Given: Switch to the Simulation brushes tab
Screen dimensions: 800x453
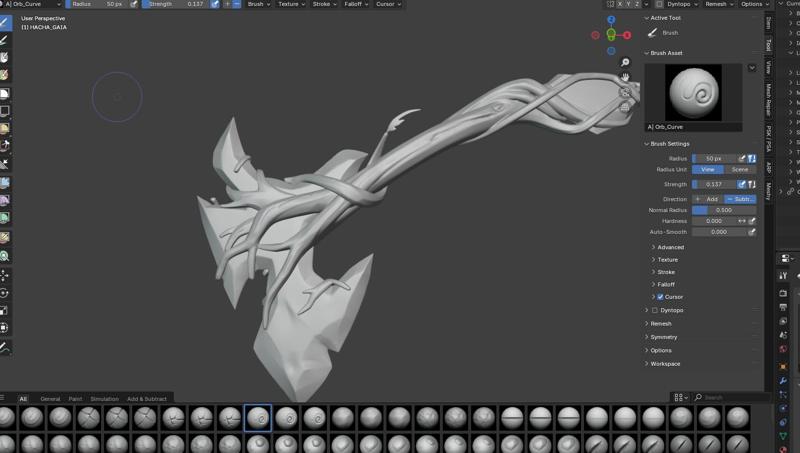Looking at the screenshot, I should tap(105, 399).
